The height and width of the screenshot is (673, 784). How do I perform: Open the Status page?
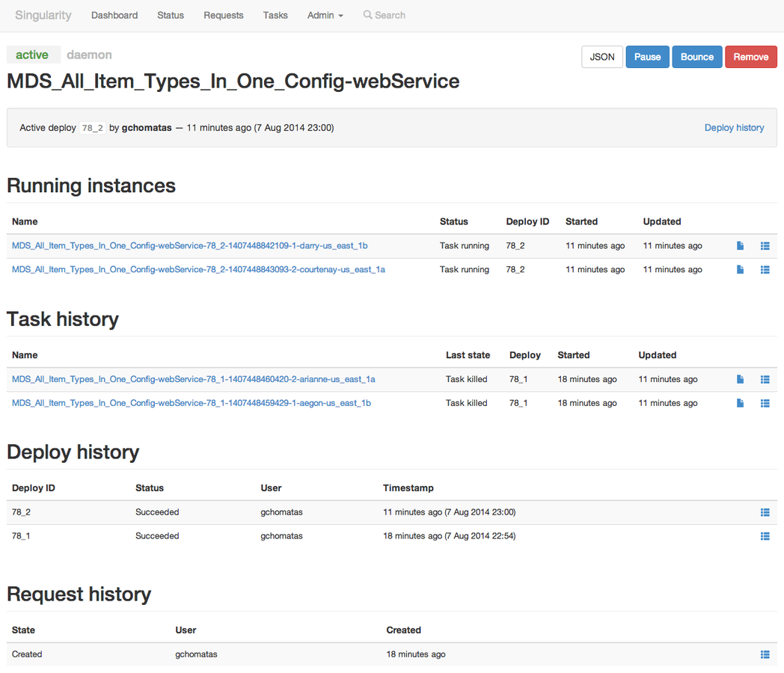(171, 16)
